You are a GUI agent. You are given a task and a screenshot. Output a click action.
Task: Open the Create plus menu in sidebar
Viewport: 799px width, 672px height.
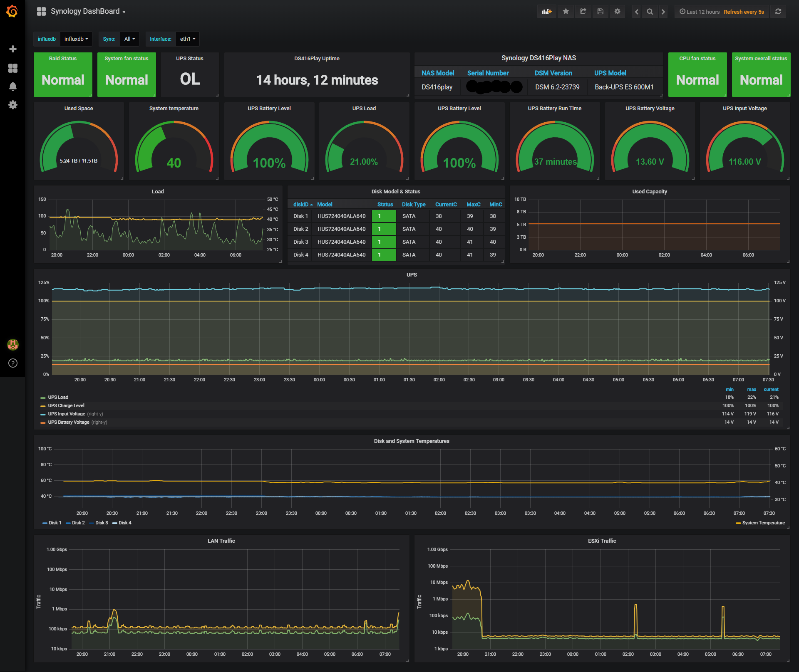point(13,49)
